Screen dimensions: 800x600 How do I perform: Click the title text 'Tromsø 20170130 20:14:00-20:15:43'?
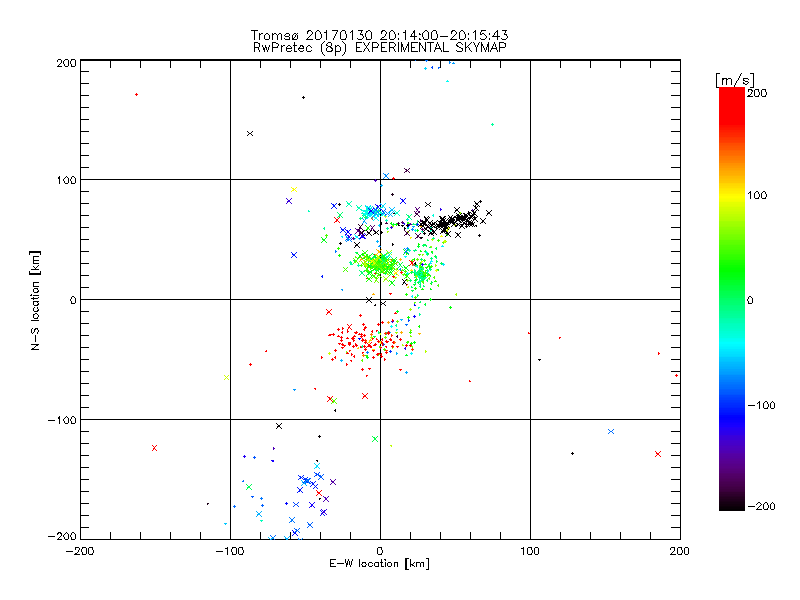tap(379, 35)
